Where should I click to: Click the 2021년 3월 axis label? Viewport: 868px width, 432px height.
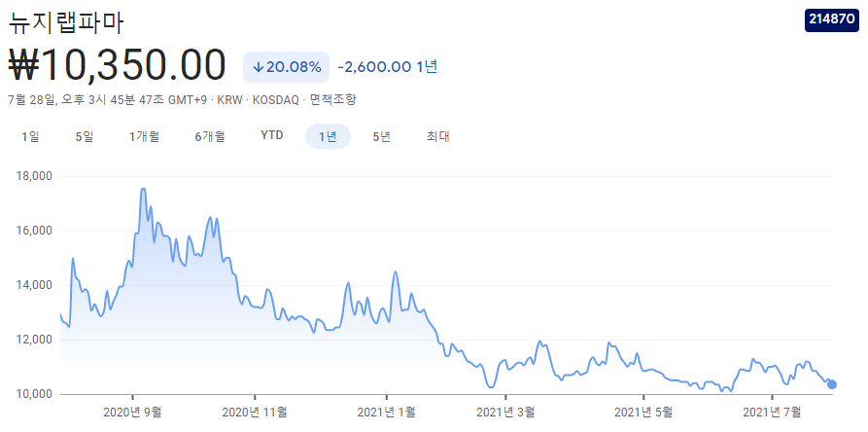505,412
